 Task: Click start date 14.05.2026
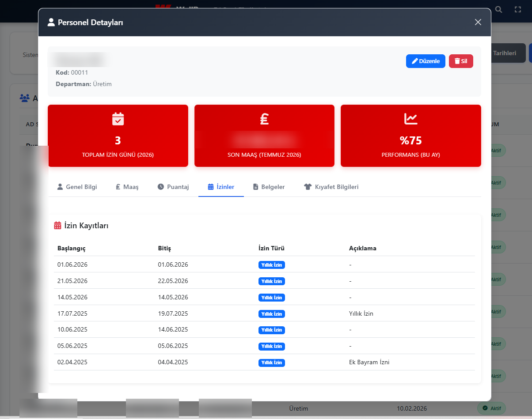point(72,297)
